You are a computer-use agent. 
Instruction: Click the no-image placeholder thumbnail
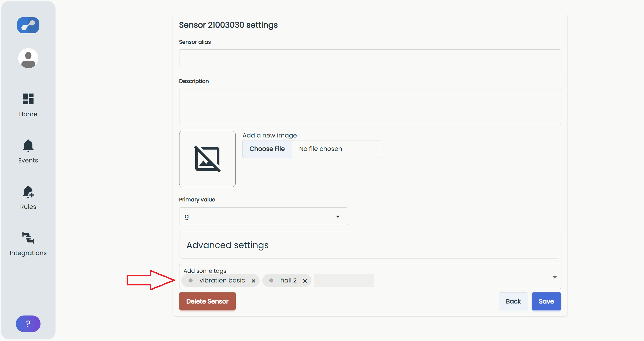[x=207, y=159]
